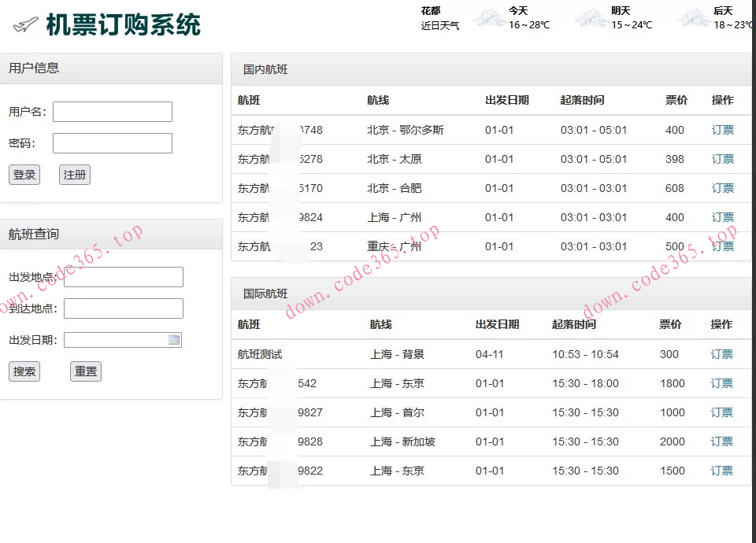Click the 到达地点 arrival input field
The image size is (756, 543).
(x=123, y=308)
